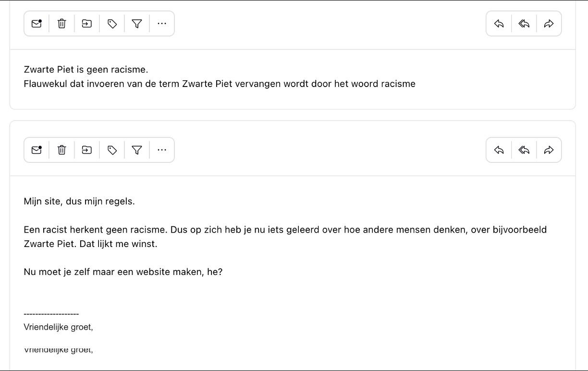Add a label to the second message
Screen dimensions: 588x371
coord(112,150)
